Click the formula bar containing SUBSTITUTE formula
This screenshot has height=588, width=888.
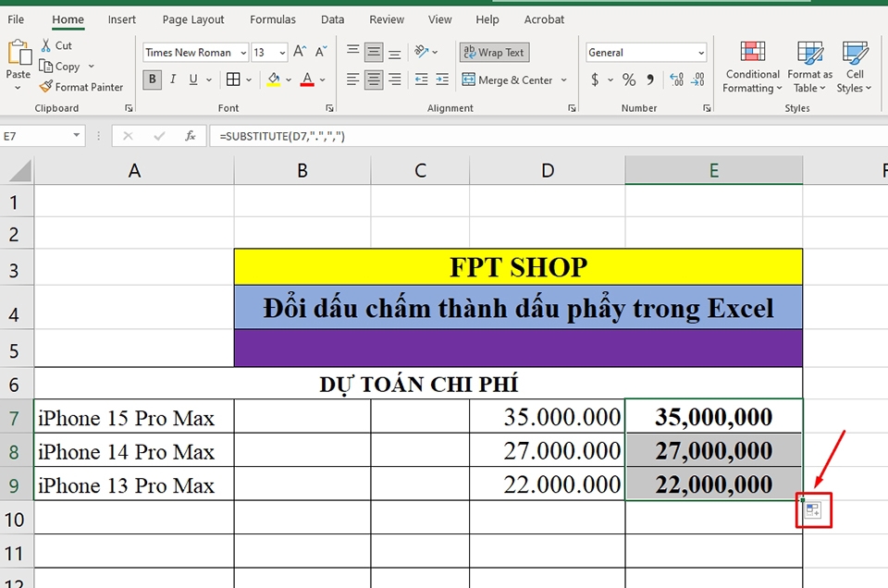coord(549,136)
